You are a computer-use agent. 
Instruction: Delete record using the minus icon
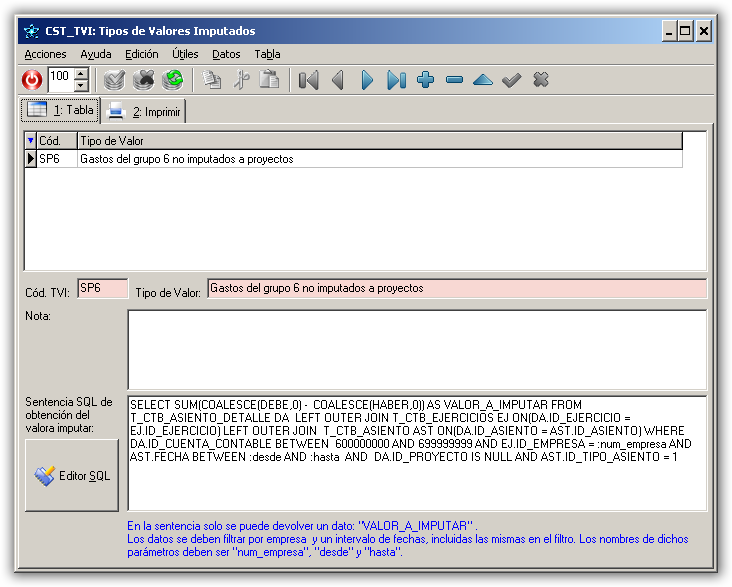click(x=455, y=80)
